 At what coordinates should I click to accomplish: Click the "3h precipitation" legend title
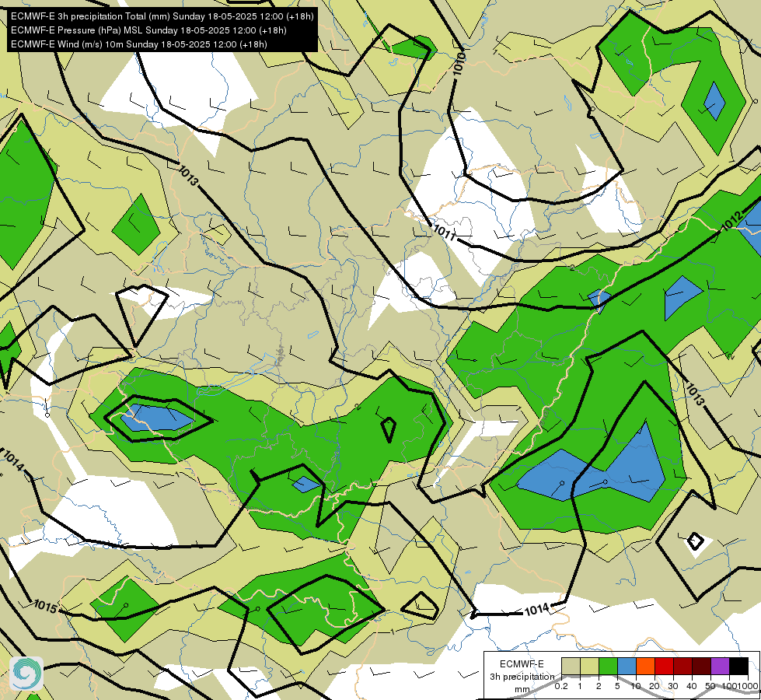coord(522,677)
